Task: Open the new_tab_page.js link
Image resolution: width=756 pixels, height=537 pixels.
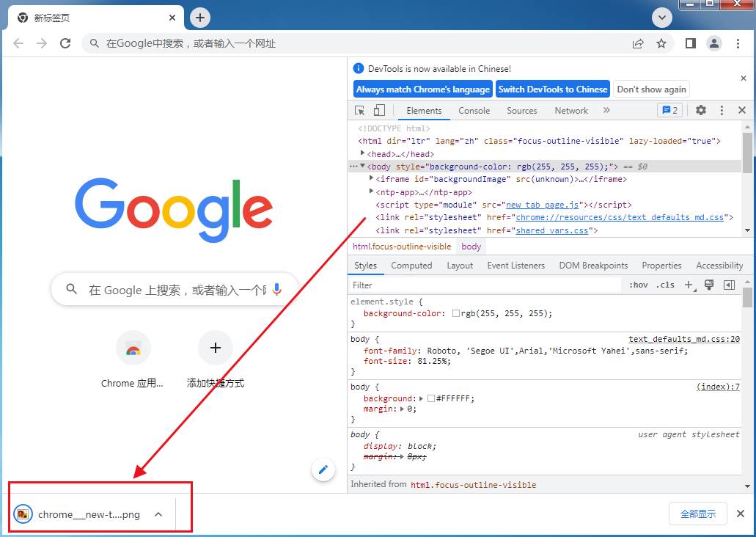Action: coord(542,205)
